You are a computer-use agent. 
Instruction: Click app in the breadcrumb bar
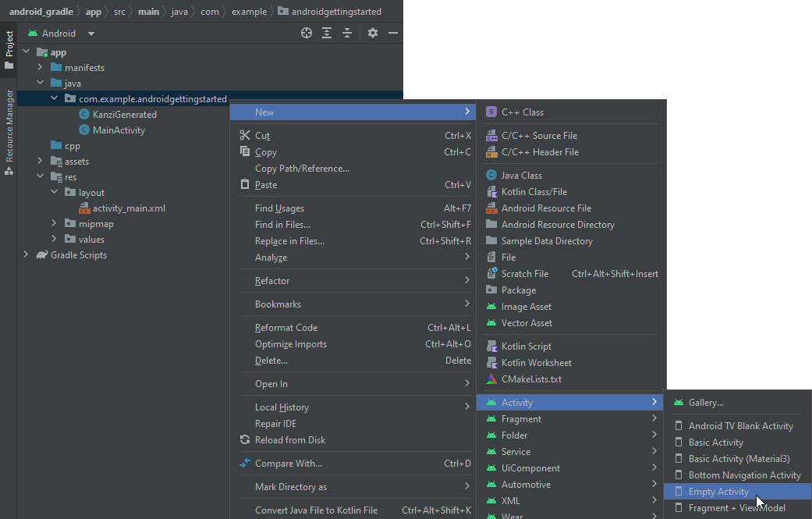tap(94, 12)
